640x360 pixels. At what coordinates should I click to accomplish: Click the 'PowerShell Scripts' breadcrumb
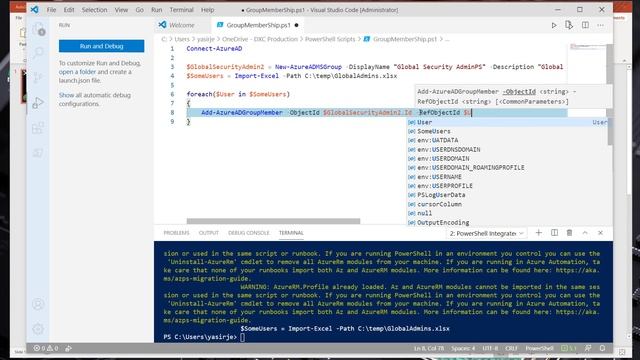[x=330, y=39]
